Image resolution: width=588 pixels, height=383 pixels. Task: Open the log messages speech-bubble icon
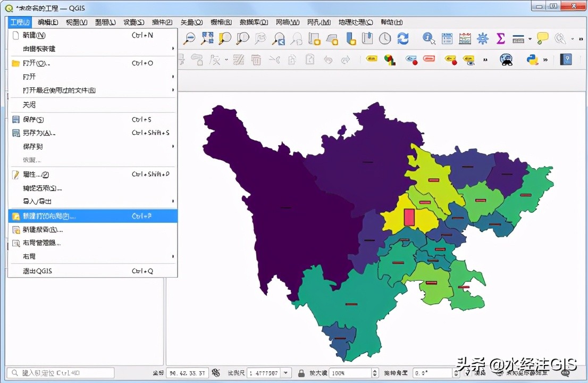point(566,373)
